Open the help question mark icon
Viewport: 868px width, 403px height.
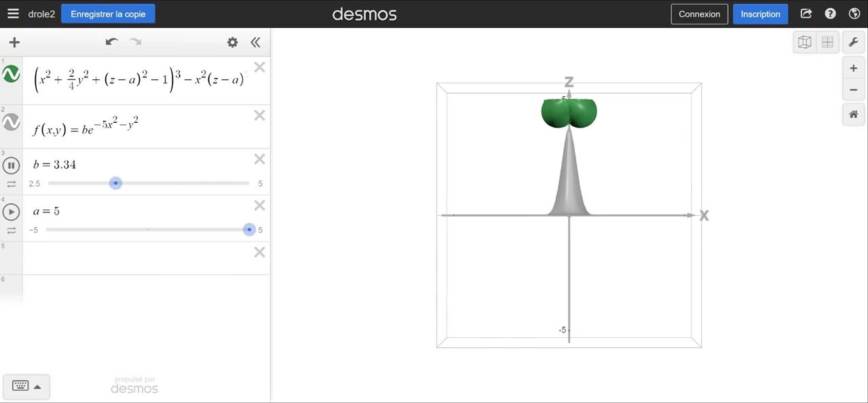point(830,14)
